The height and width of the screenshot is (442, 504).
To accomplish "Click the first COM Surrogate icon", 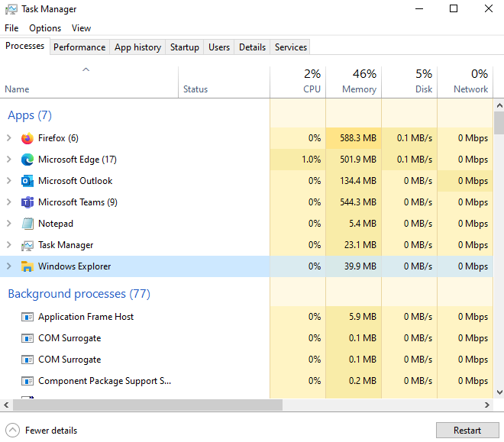I will 27,338.
